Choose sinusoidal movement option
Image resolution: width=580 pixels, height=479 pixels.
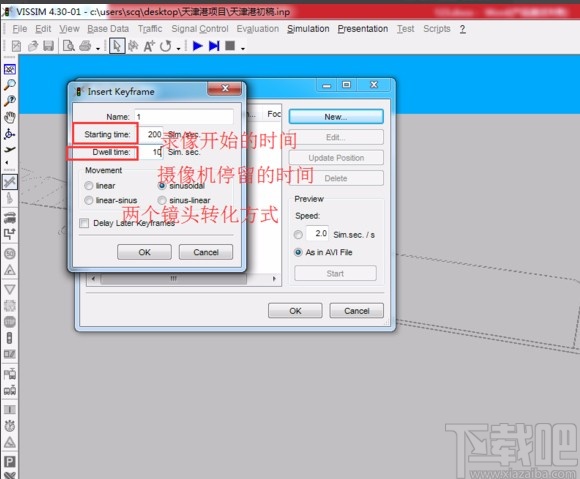[x=162, y=186]
